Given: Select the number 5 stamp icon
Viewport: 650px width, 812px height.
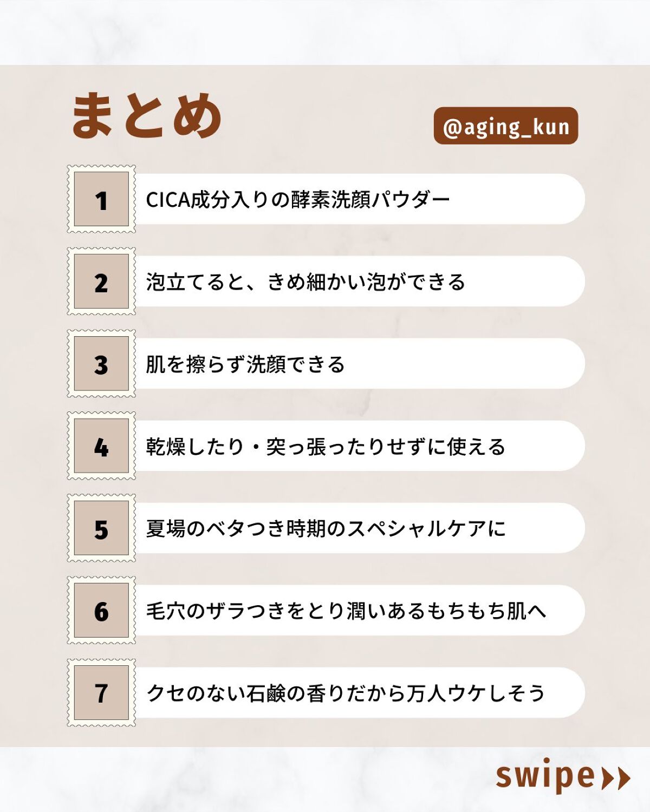Looking at the screenshot, I should pyautogui.click(x=101, y=528).
